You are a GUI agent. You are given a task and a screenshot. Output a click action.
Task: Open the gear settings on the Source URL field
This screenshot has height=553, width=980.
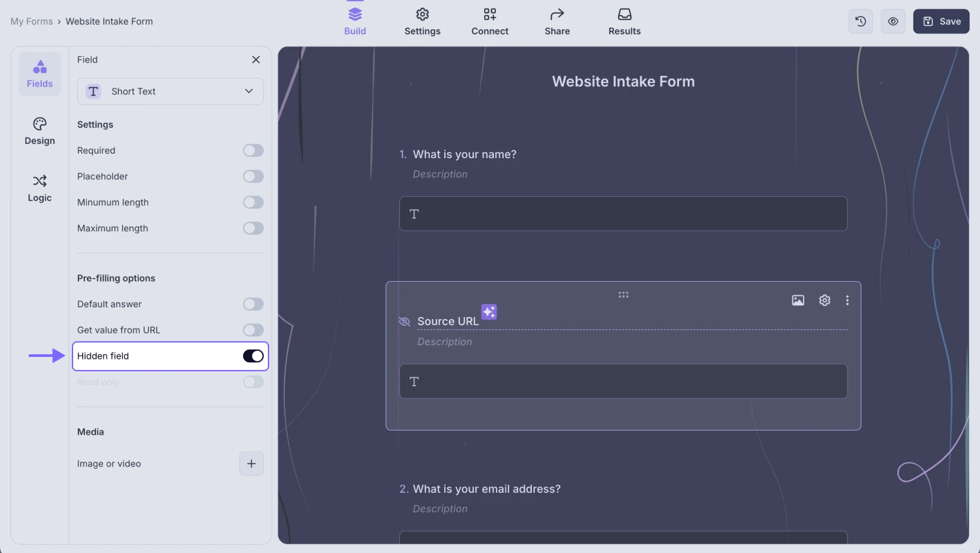coord(824,300)
